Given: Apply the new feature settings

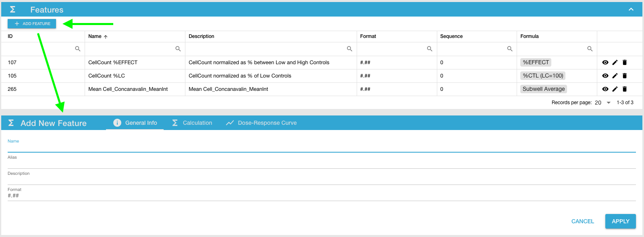Looking at the screenshot, I should click(620, 221).
